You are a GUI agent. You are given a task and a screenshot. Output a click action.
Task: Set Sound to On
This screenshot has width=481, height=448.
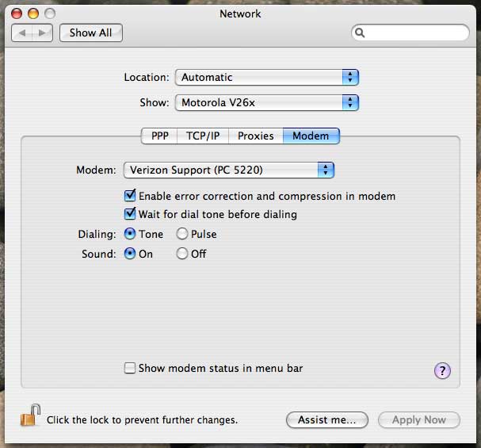[x=130, y=254]
